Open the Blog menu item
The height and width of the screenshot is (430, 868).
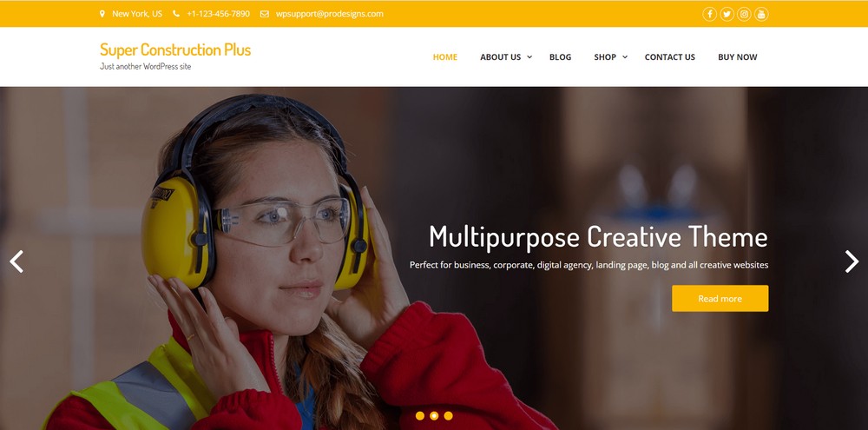coord(560,57)
